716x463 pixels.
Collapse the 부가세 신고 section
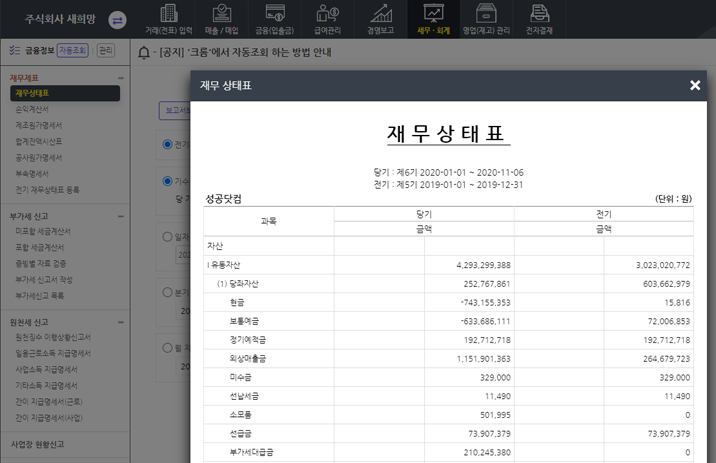click(x=121, y=216)
